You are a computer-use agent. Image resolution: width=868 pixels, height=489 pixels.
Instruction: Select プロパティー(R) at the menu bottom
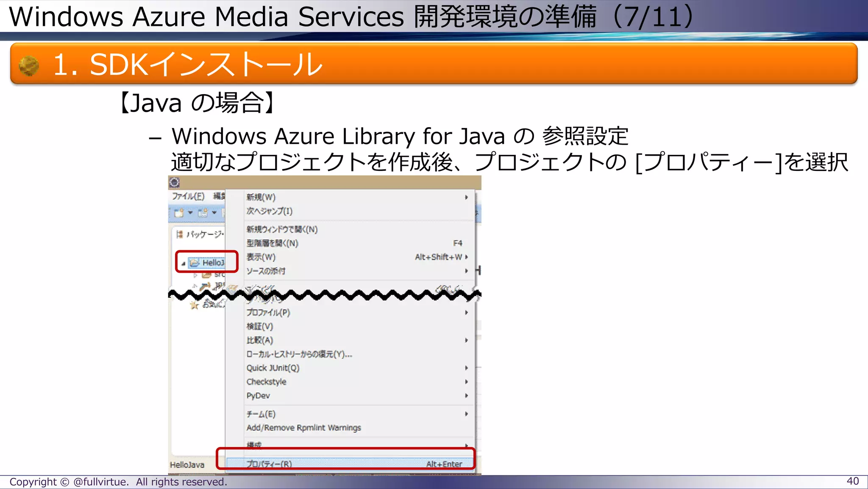350,464
